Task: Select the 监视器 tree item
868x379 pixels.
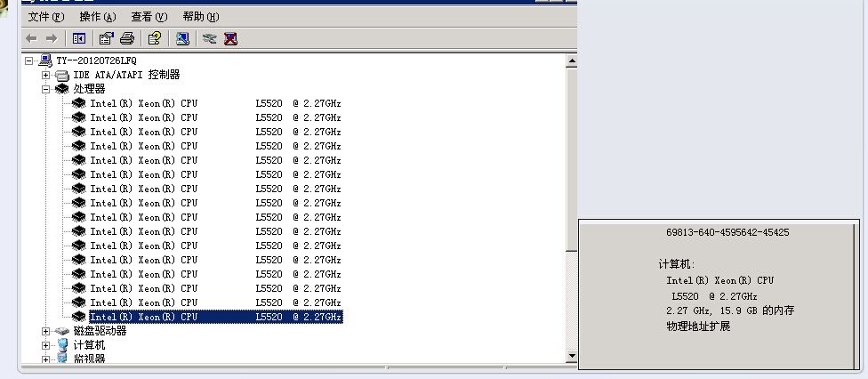Action: point(89,359)
